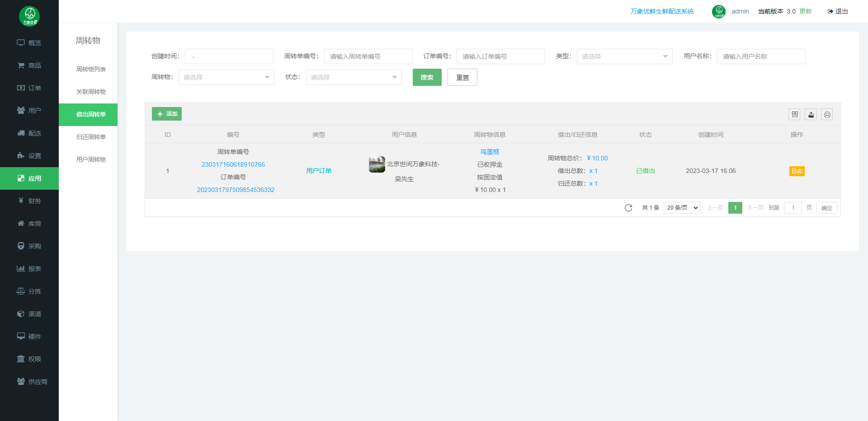Click the admin username in the header
The height and width of the screenshot is (421, 868).
[x=740, y=11]
